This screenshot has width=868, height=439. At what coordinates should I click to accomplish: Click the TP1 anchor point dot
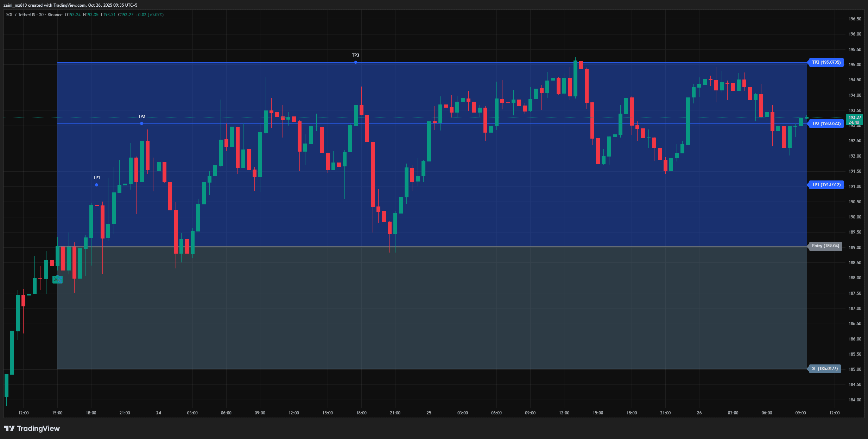pyautogui.click(x=97, y=184)
